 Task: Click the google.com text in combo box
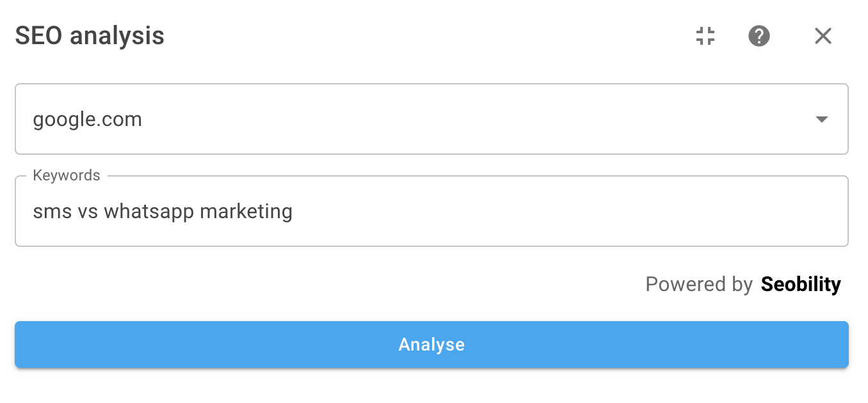[87, 120]
